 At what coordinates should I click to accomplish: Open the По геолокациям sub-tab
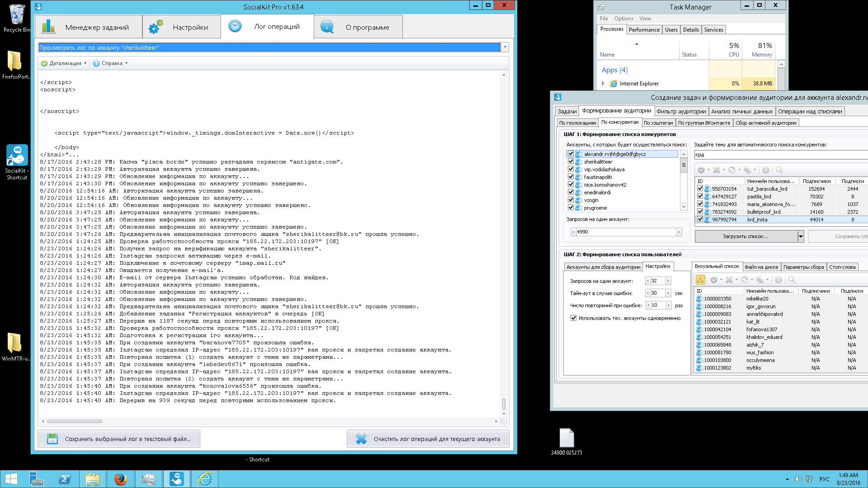(577, 123)
